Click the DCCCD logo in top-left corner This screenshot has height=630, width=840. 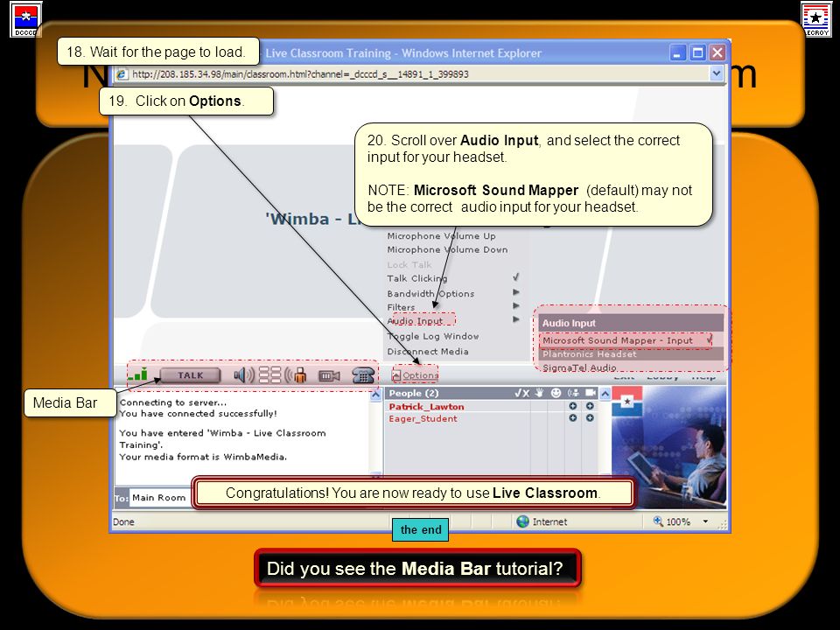click(25, 20)
